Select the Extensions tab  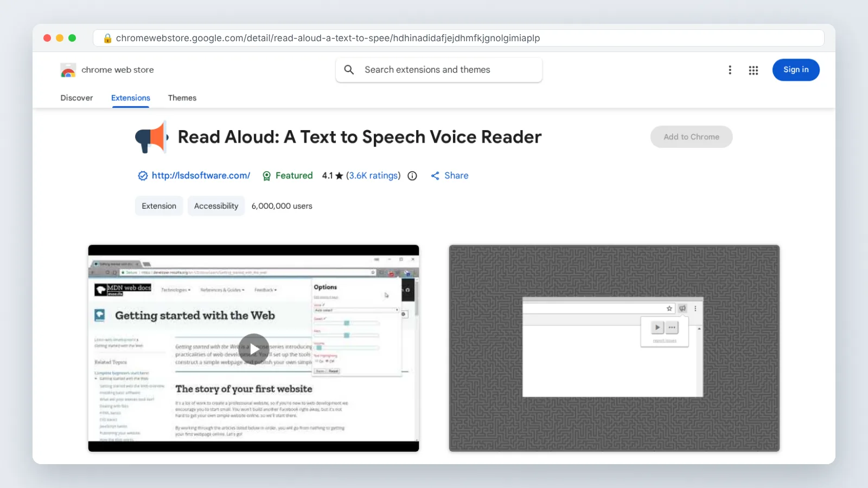tap(131, 98)
